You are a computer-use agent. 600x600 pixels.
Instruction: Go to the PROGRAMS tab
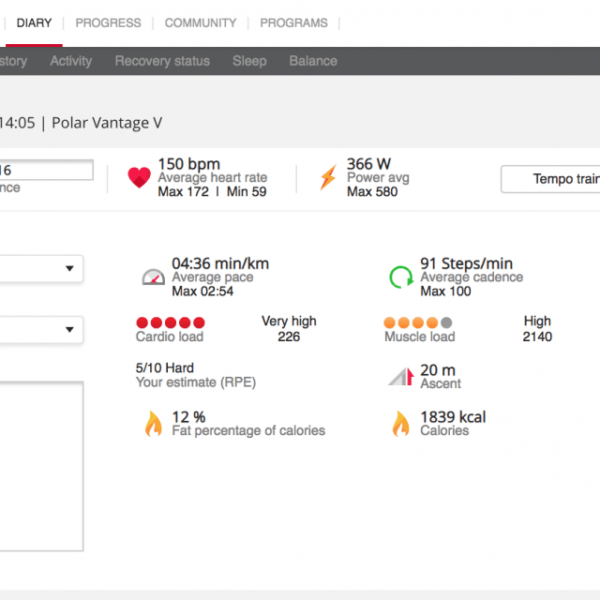point(293,23)
